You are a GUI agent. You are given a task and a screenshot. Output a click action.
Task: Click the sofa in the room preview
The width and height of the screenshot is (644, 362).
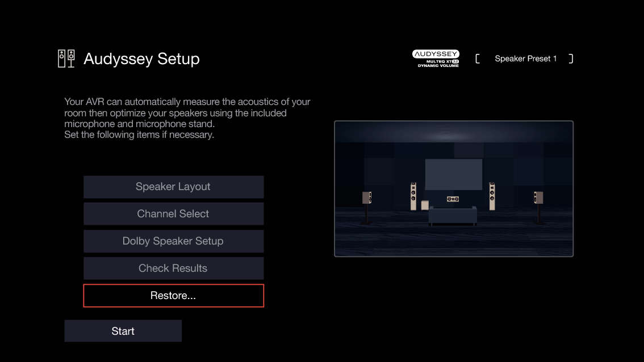click(453, 216)
